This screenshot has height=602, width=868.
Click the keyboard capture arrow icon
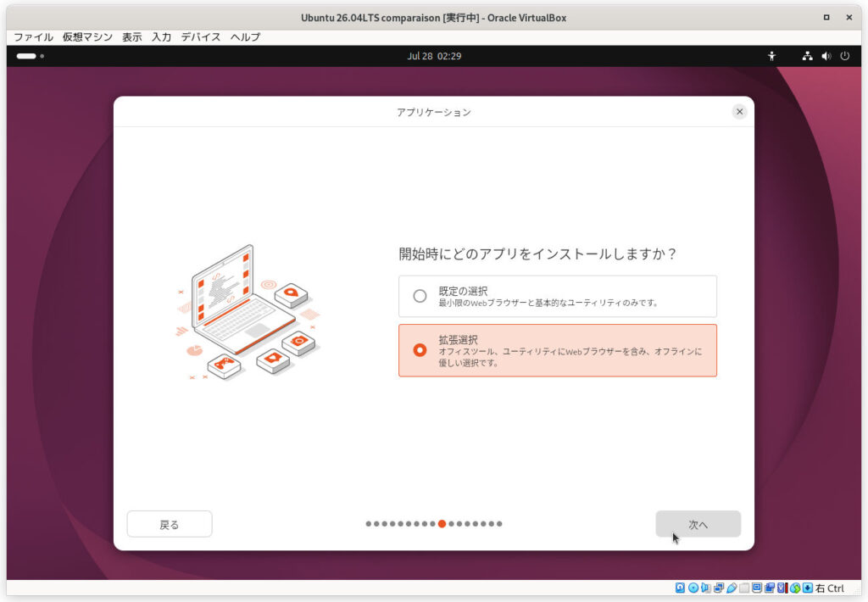coord(808,588)
